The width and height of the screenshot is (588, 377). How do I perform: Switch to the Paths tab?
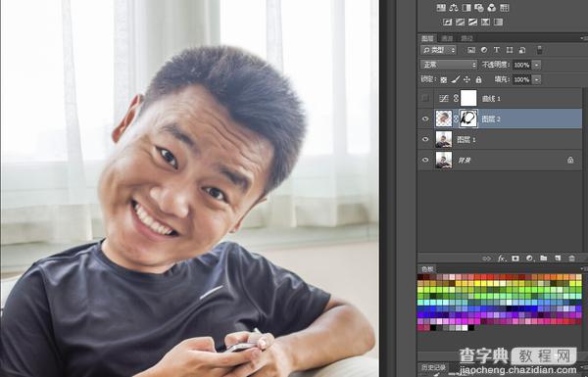466,38
